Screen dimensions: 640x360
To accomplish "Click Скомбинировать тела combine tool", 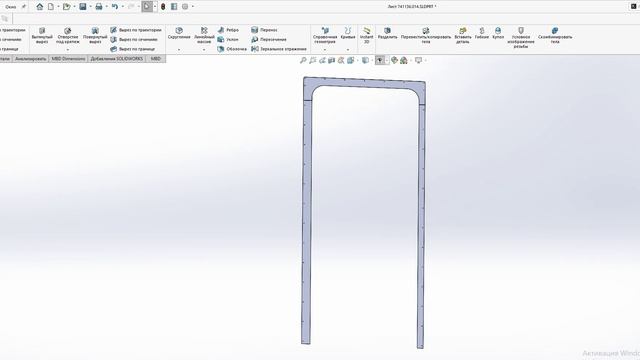I will pos(555,36).
